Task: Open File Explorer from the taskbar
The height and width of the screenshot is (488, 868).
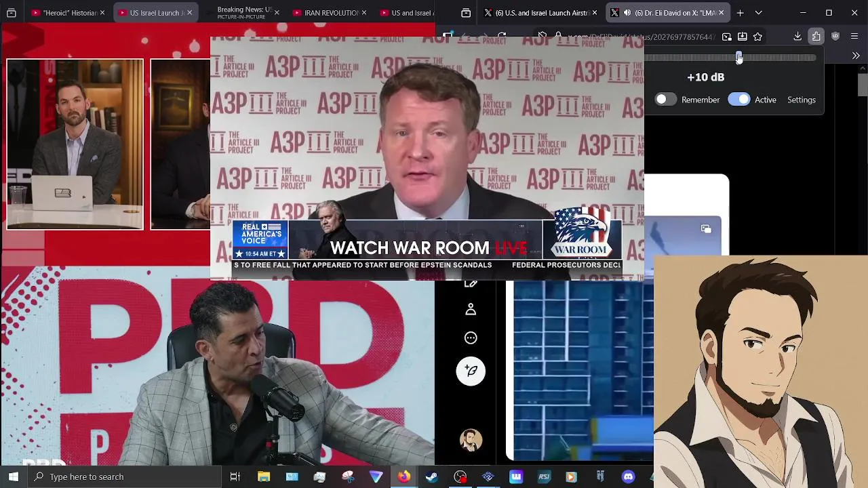Action: click(x=264, y=476)
